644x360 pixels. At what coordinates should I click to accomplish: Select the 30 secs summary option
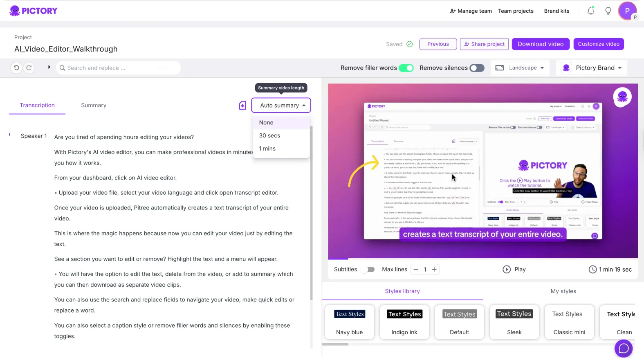click(x=270, y=136)
